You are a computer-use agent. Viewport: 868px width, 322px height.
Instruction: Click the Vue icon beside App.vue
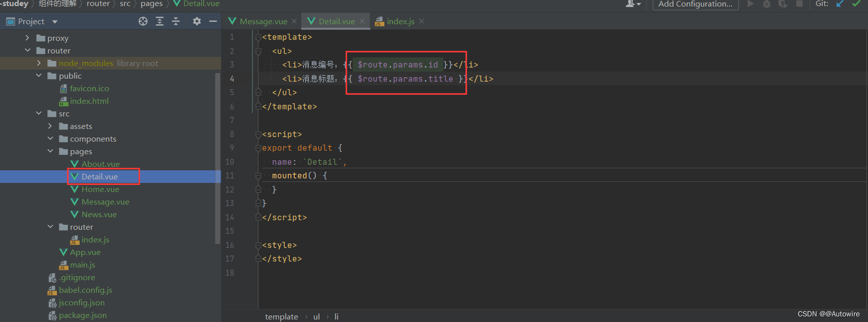(63, 252)
